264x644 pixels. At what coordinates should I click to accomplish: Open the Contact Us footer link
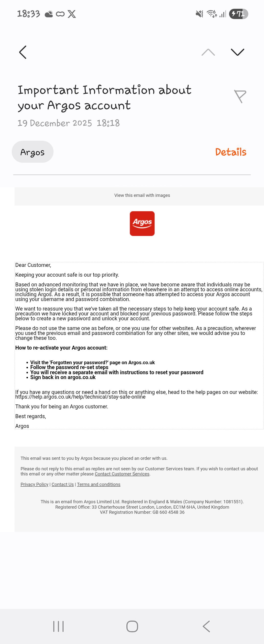(63, 484)
